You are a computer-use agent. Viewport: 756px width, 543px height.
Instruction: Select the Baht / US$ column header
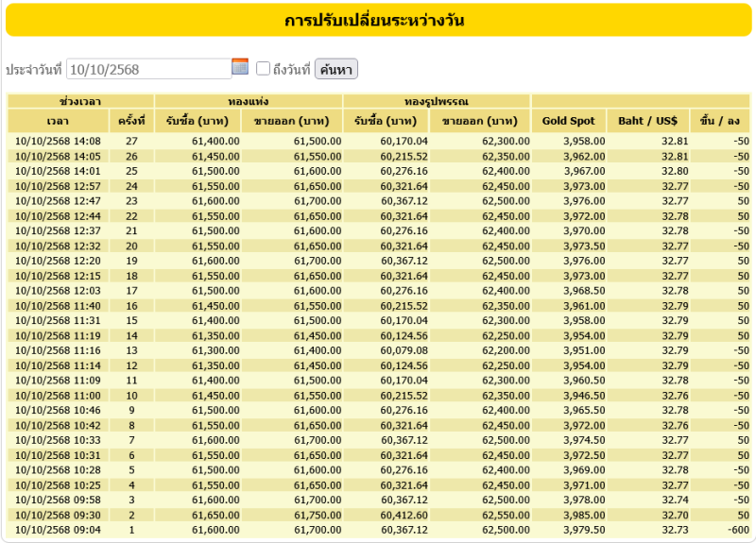point(647,121)
